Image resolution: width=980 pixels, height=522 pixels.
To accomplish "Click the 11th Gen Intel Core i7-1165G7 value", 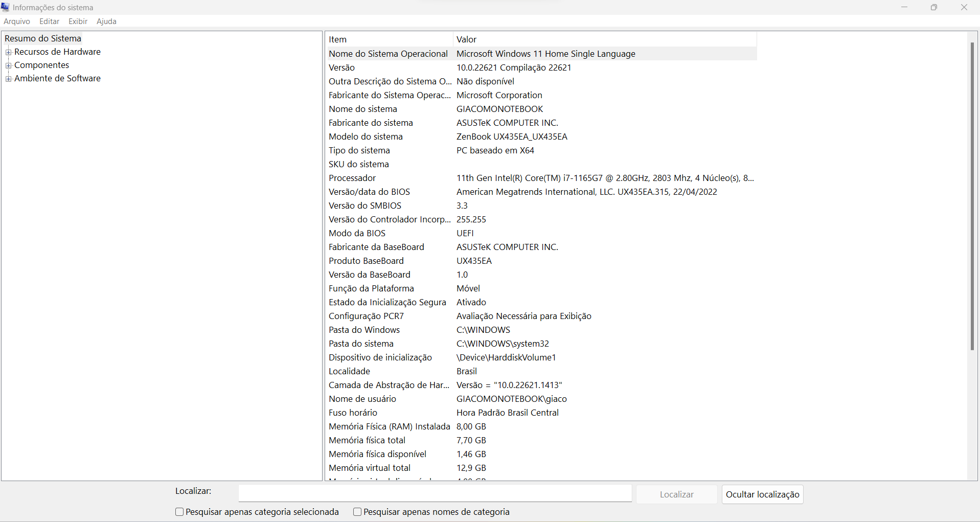I will 605,178.
